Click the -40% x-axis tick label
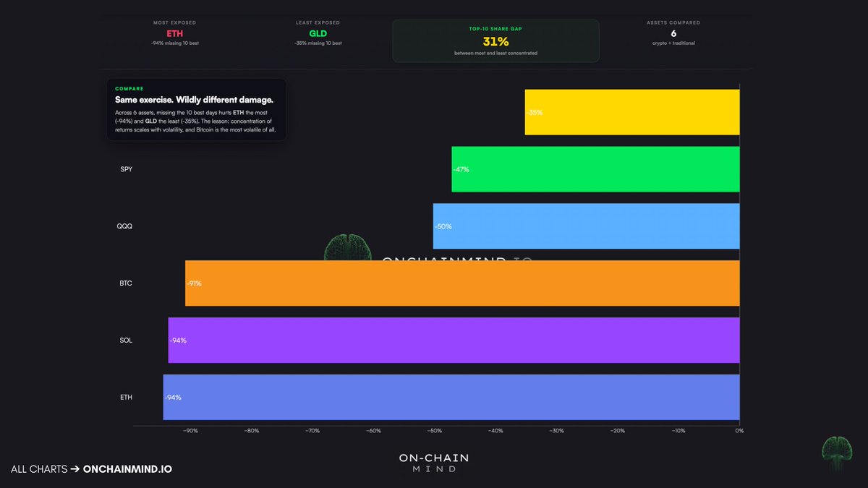This screenshot has height=488, width=868. click(x=495, y=431)
